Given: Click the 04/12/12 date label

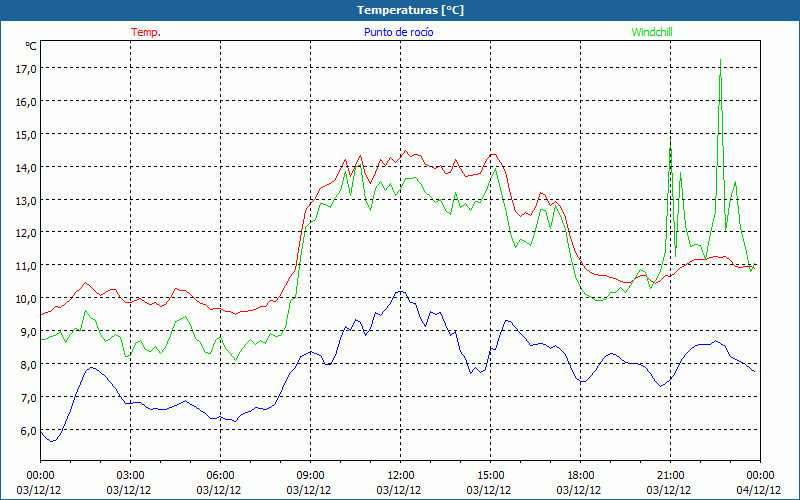Looking at the screenshot, I should point(760,490).
